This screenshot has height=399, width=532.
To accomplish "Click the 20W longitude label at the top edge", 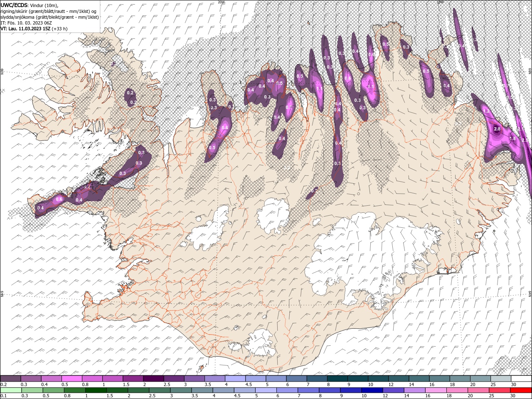I will coord(221,2).
